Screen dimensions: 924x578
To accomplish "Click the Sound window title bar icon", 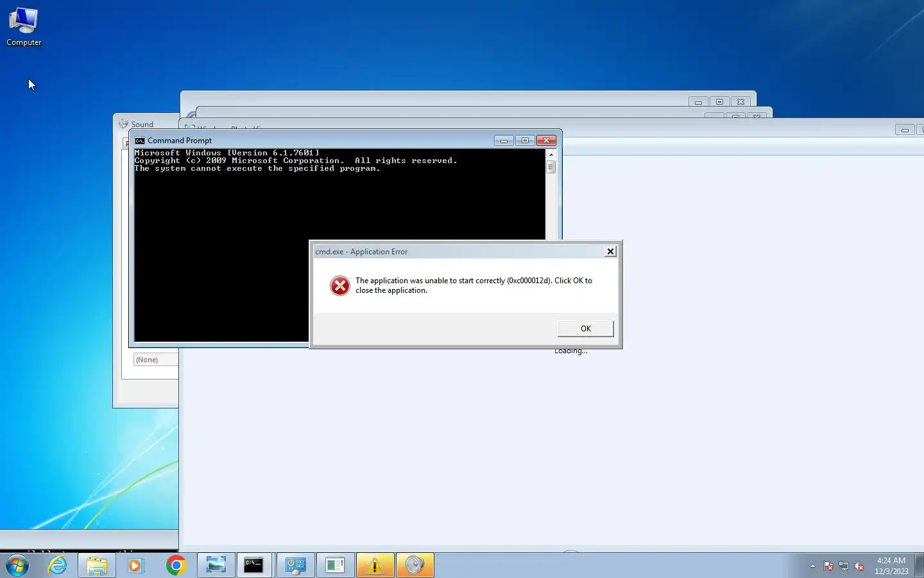I will (x=123, y=124).
